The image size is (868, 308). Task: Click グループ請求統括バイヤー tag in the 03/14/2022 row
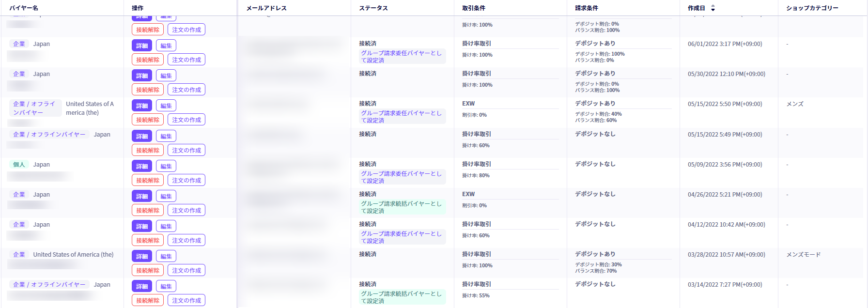(402, 297)
